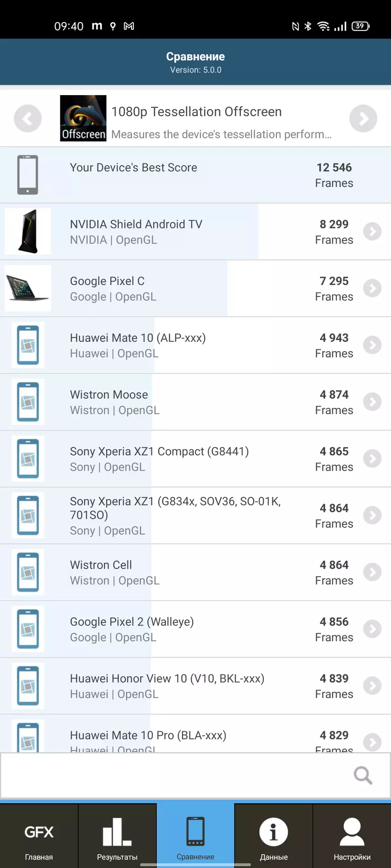Open the GFX home tab
Screen dimensions: 391x868
tap(39, 836)
